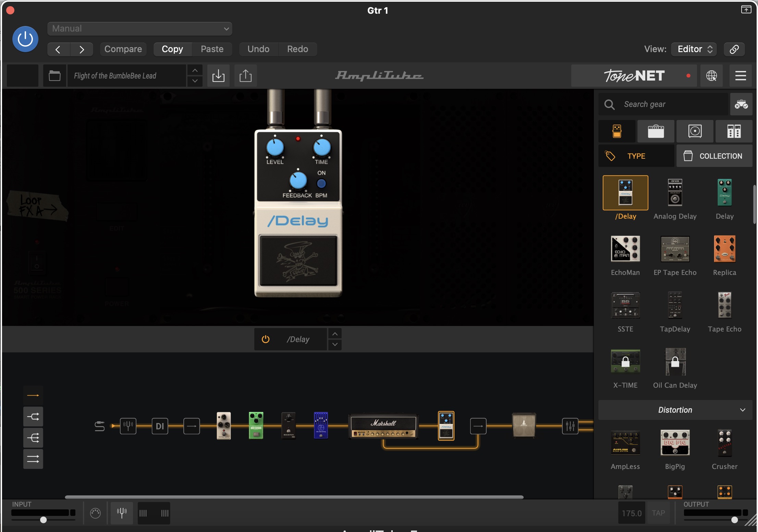Choose the parallel dual chain routing

33,459
